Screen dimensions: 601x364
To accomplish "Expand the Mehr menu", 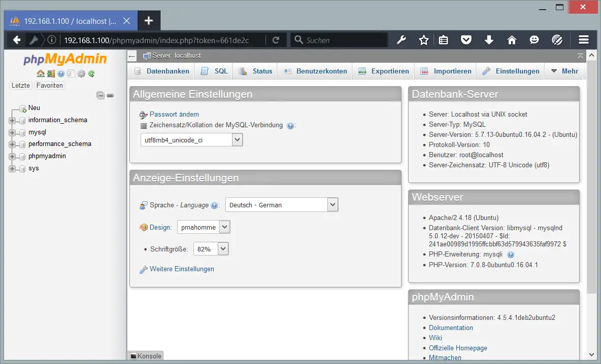I will tap(564, 71).
